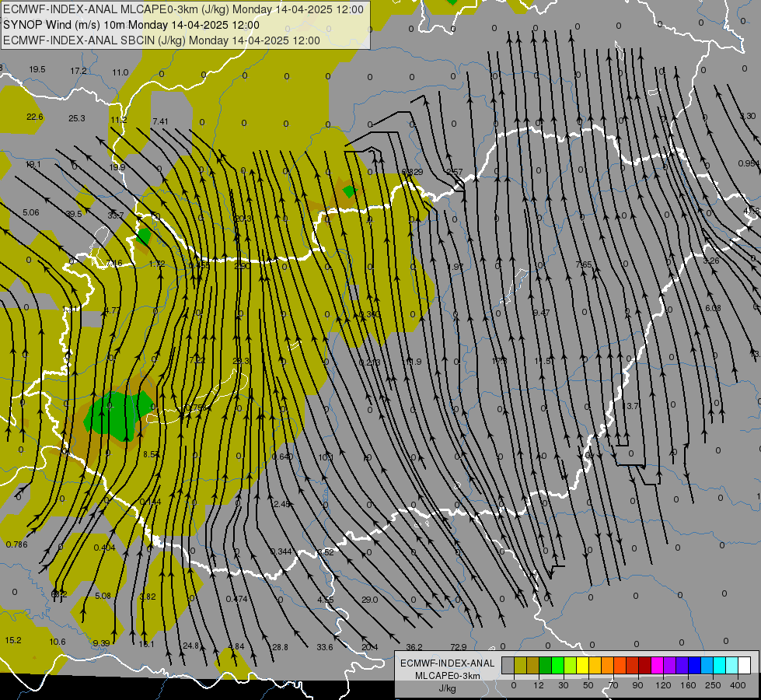Click the map value 0.474
The width and height of the screenshot is (761, 700).
point(236,599)
